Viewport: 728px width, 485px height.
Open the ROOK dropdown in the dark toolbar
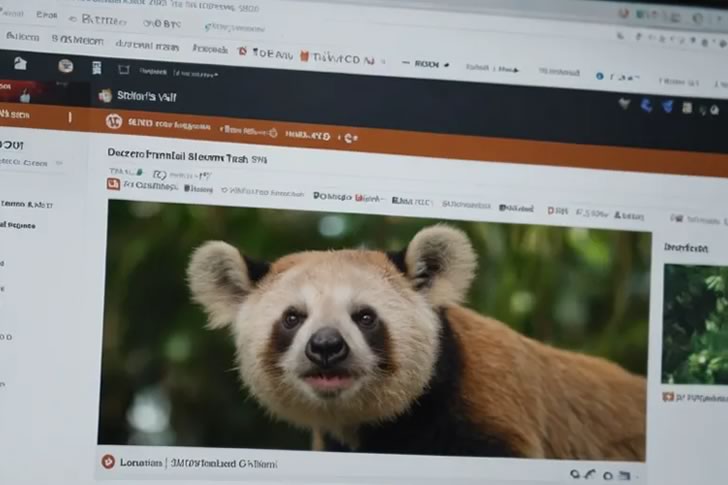pyautogui.click(x=428, y=63)
